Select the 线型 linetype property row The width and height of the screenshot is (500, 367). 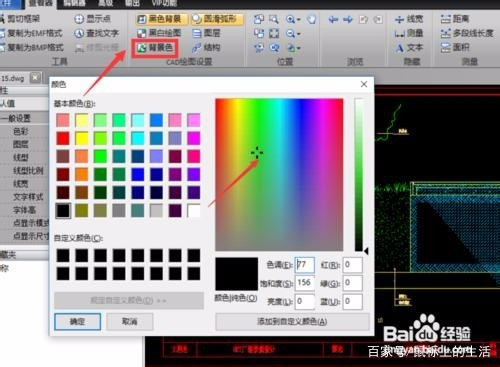point(24,157)
